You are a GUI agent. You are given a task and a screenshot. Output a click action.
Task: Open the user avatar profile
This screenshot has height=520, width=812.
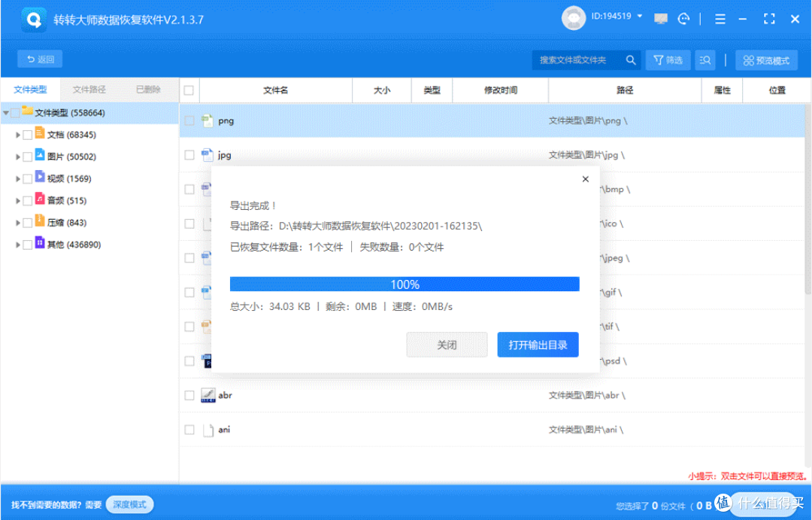point(573,18)
